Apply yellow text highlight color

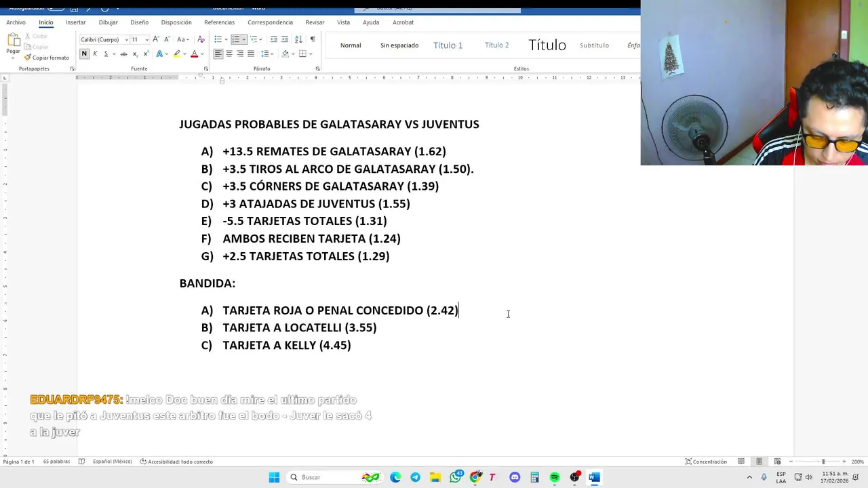click(x=176, y=54)
